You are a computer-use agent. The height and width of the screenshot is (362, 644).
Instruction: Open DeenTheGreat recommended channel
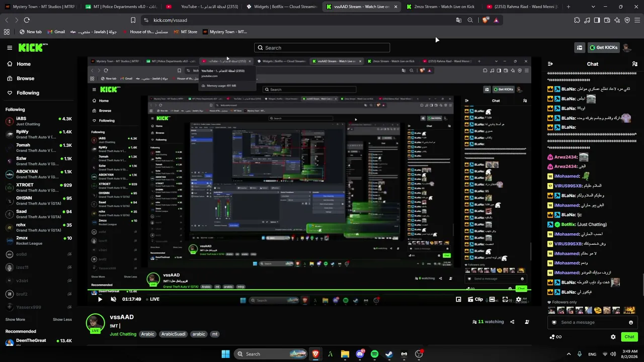pos(39,342)
